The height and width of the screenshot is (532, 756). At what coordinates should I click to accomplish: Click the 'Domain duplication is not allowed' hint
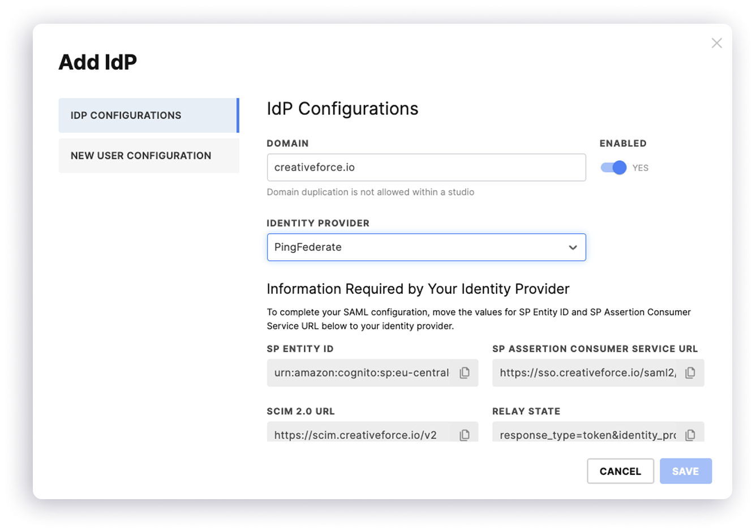371,192
